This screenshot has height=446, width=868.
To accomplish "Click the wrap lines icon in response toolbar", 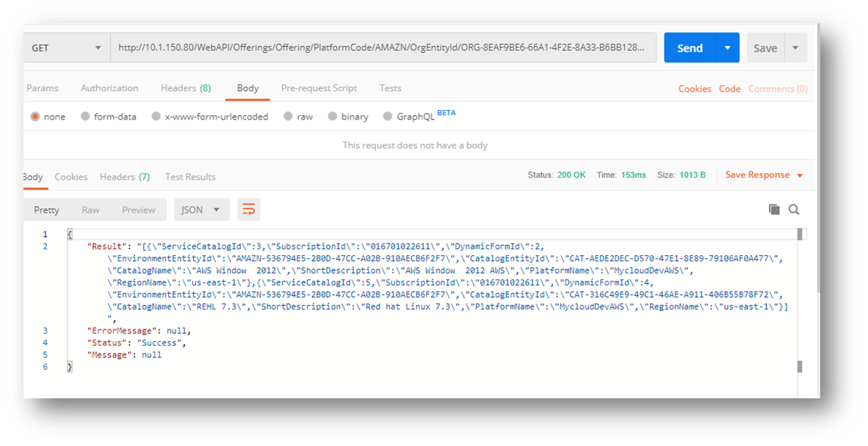I will coord(249,210).
